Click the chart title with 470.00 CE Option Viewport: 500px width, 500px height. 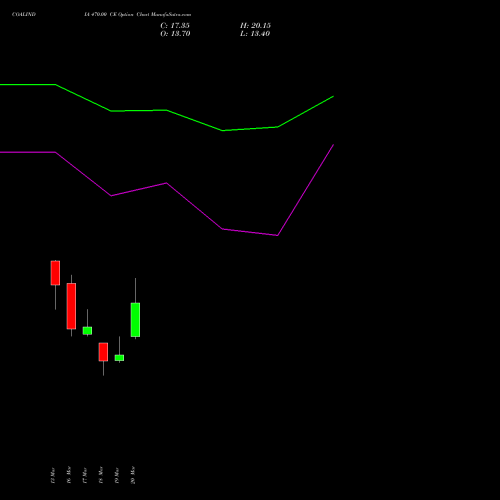point(138,15)
